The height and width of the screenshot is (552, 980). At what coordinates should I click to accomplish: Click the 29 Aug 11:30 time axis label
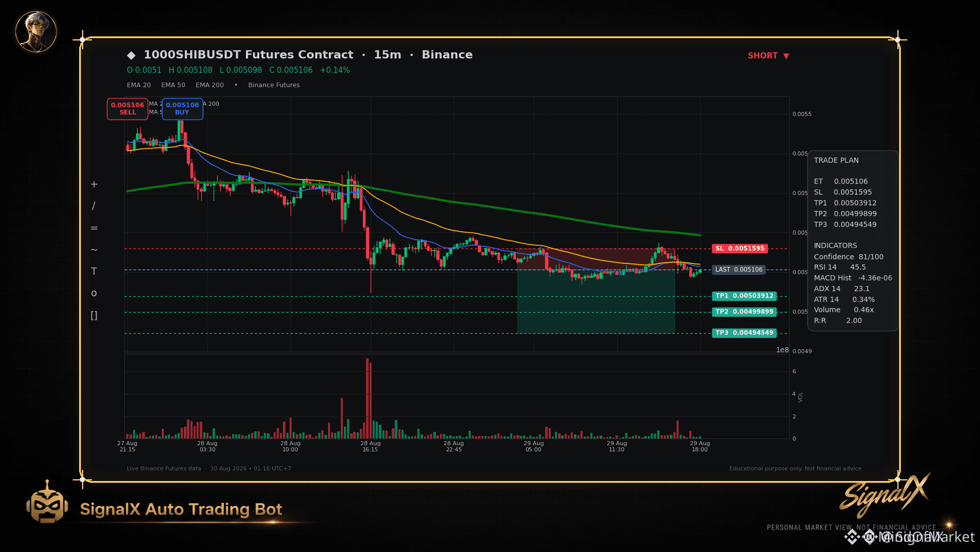(617, 446)
